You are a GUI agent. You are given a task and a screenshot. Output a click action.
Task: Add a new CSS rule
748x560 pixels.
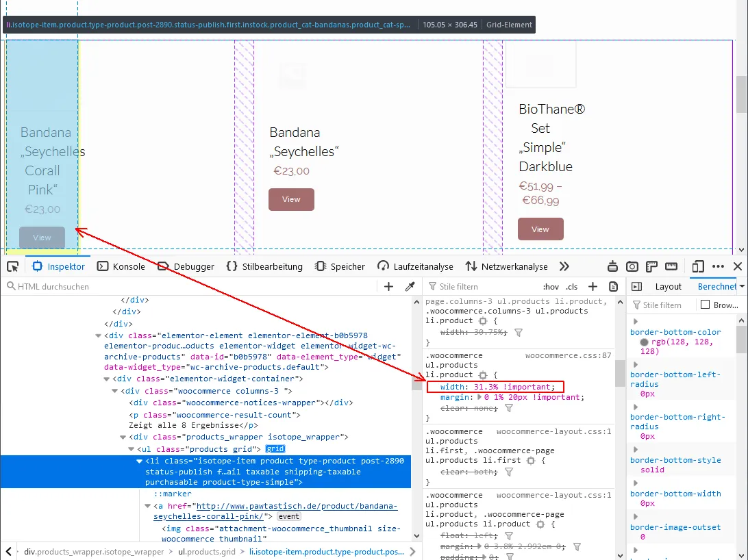pos(593,286)
